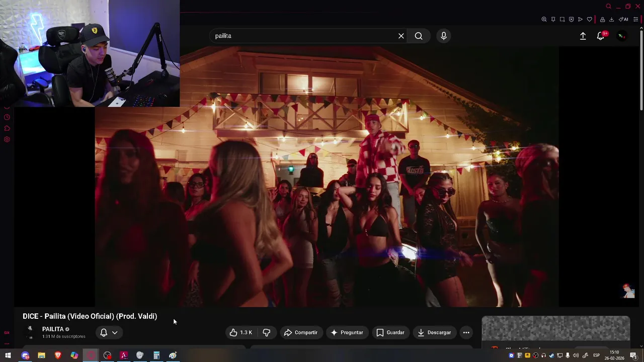Open the Windows Start menu
644x362 pixels.
[x=8, y=355]
